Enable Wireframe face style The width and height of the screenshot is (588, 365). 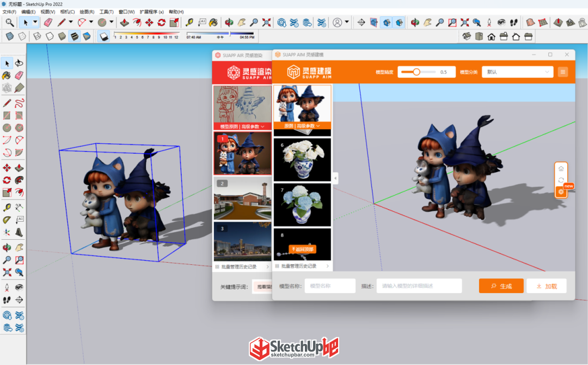tap(37, 36)
